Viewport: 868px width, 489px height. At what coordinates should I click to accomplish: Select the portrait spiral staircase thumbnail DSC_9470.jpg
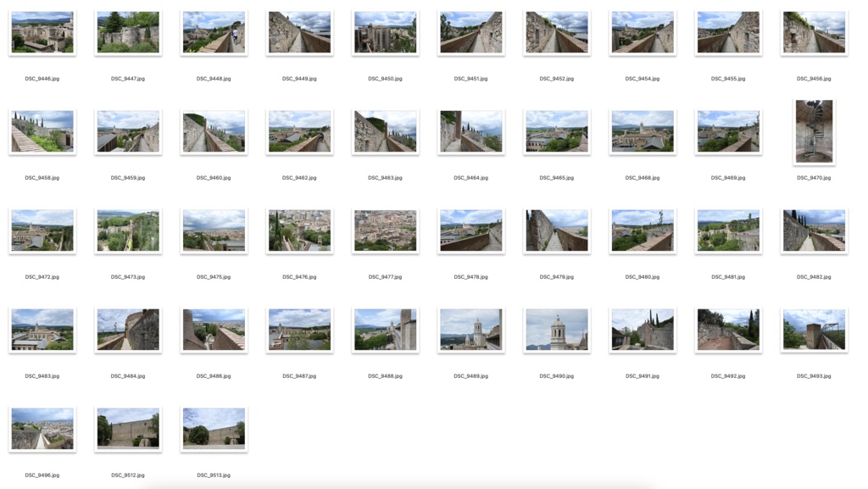815,131
